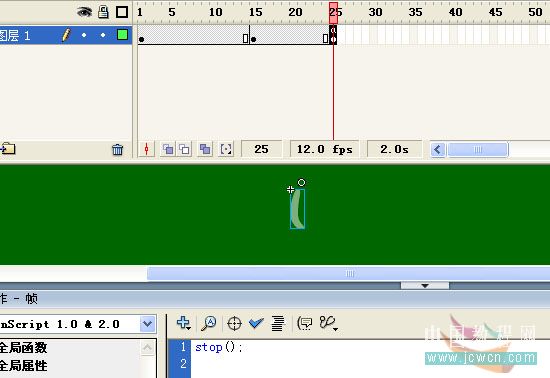Add new script item plus icon

[x=183, y=323]
